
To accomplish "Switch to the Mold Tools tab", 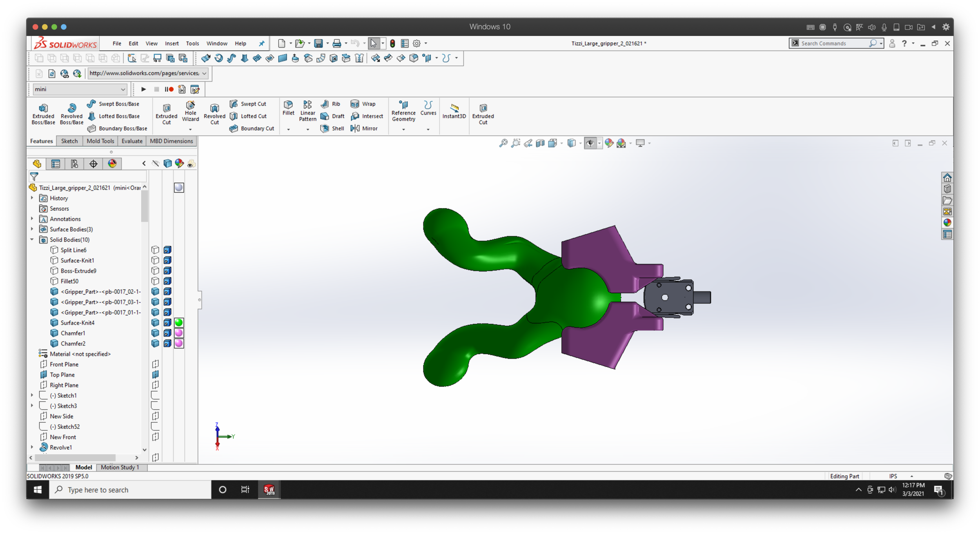I will (100, 141).
